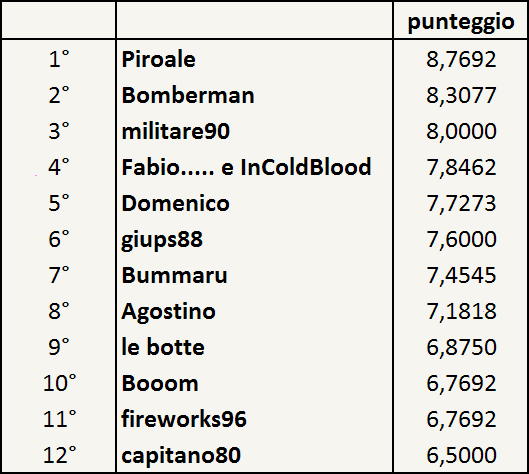Select the score 8,3077 cell
This screenshot has width=529, height=474.
(x=461, y=95)
